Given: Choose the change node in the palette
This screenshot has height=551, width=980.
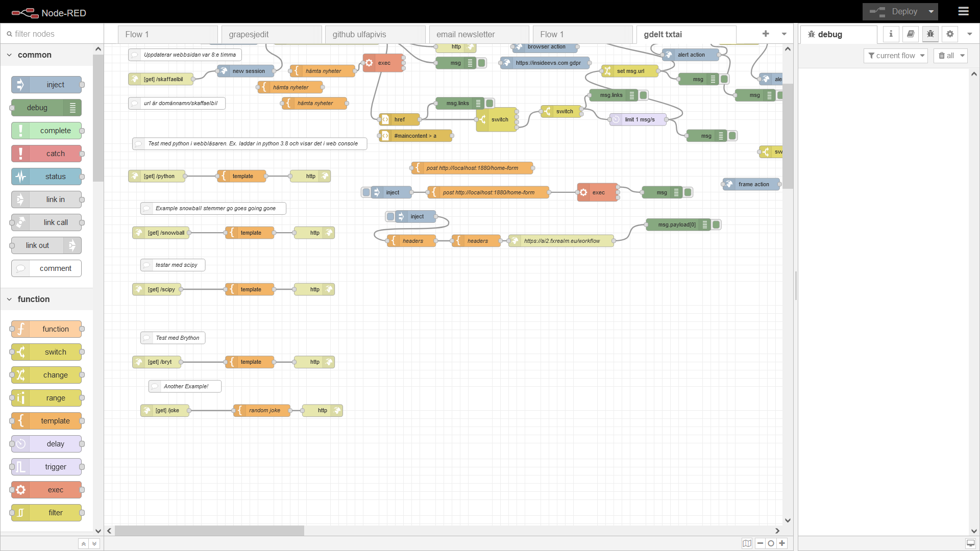Looking at the screenshot, I should point(46,375).
